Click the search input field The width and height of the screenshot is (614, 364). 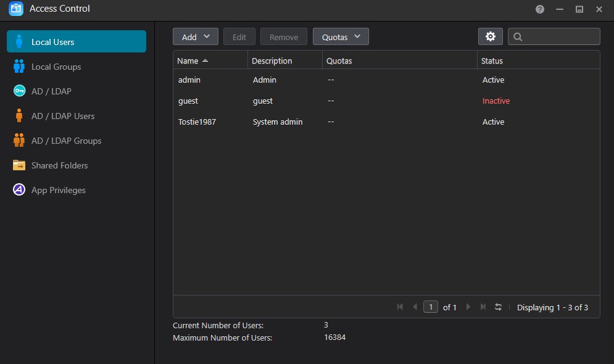click(x=554, y=36)
